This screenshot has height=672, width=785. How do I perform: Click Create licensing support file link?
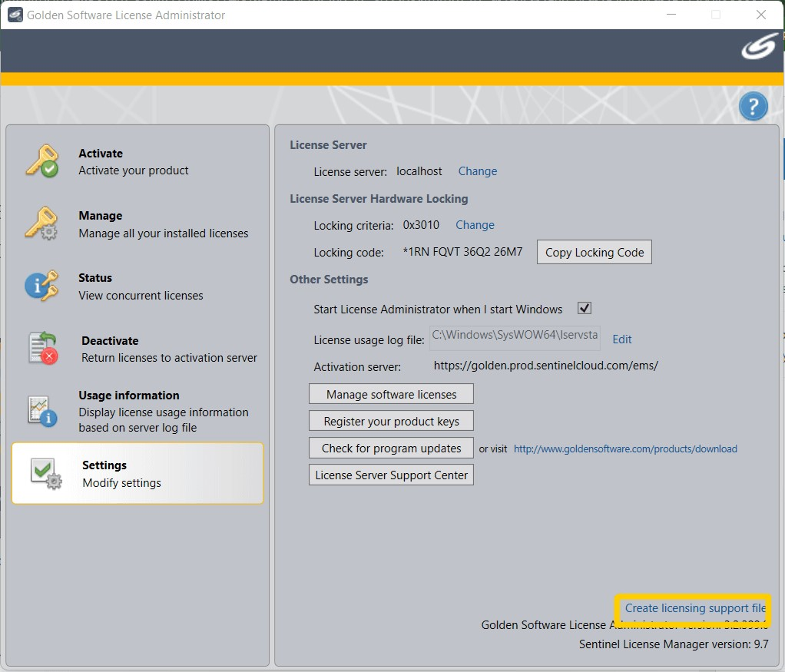point(695,608)
